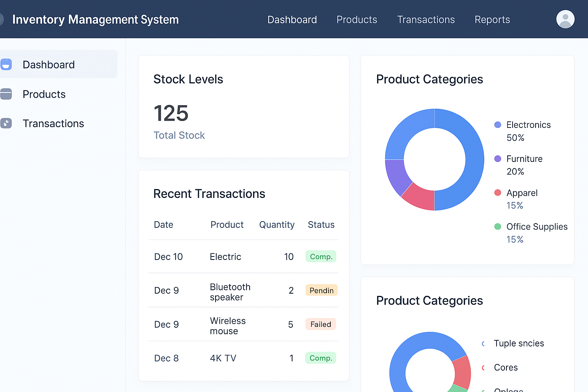Click the Transactions sidebar icon
588x392 pixels.
click(x=6, y=123)
